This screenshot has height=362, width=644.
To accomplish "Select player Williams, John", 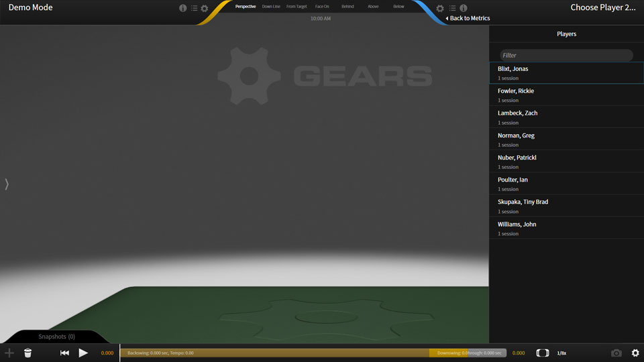I will point(566,228).
